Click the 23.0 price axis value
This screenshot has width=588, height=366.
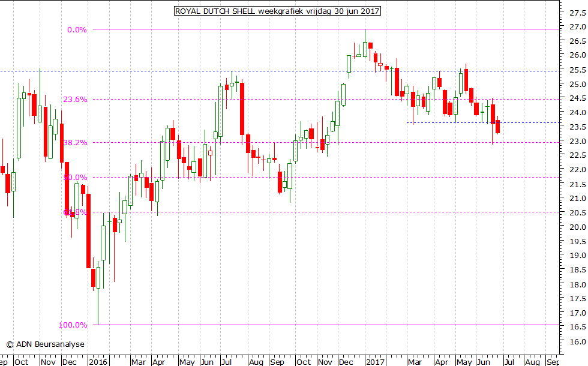(x=577, y=142)
